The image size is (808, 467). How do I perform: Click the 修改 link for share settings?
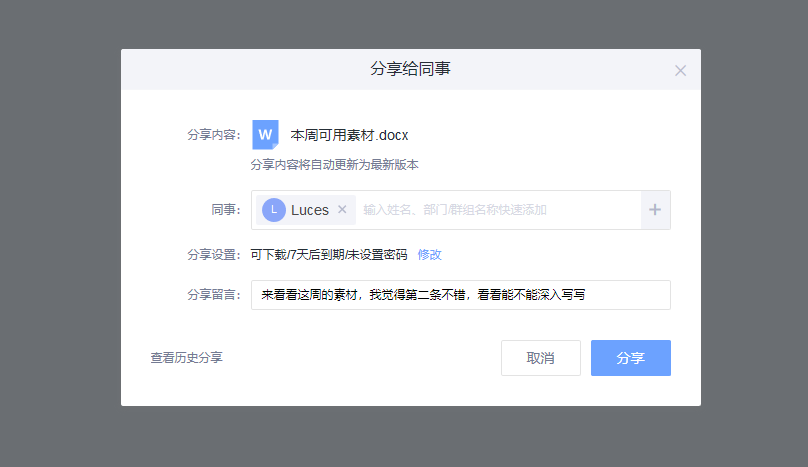tap(429, 255)
